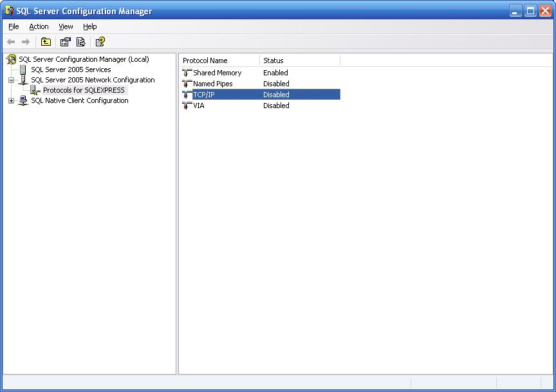The width and height of the screenshot is (556, 392).
Task: Click the Up one level folder icon
Action: pyautogui.click(x=46, y=42)
